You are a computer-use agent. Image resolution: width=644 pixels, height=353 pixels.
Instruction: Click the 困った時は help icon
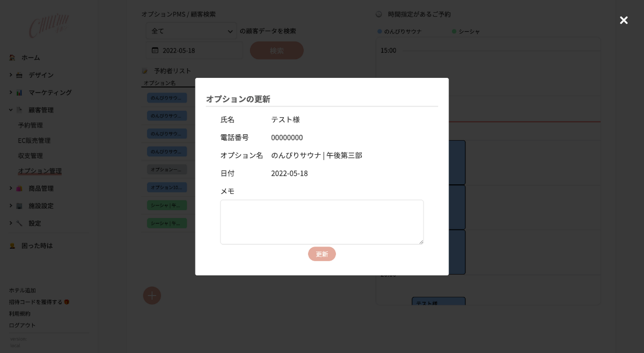pos(12,246)
